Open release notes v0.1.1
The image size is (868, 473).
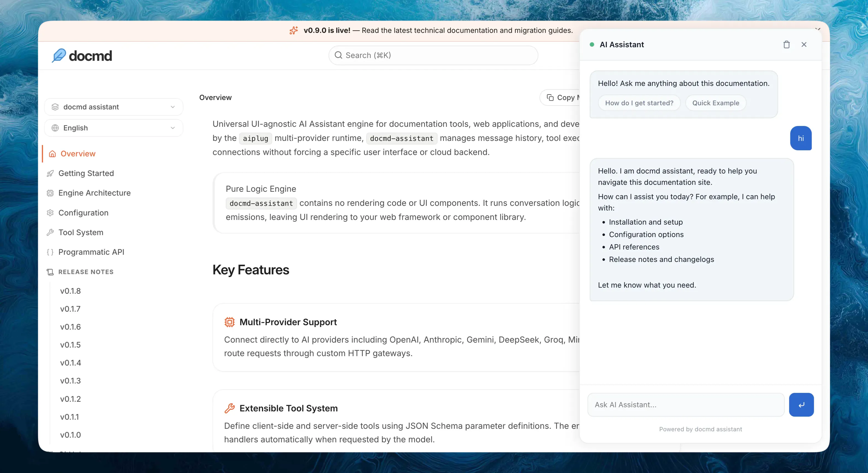click(x=69, y=417)
